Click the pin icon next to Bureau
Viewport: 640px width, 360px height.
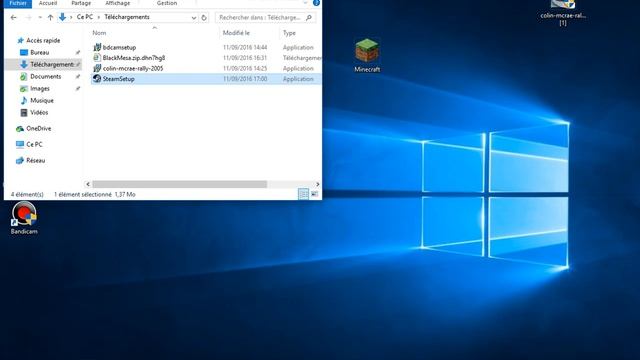[78, 53]
